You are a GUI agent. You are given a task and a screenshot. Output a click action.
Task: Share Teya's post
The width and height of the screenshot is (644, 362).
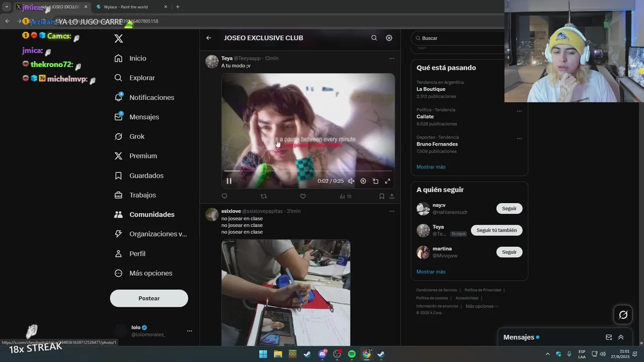point(392,196)
